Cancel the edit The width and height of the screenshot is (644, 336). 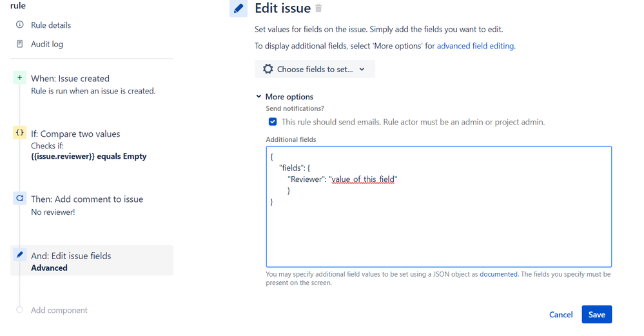561,315
